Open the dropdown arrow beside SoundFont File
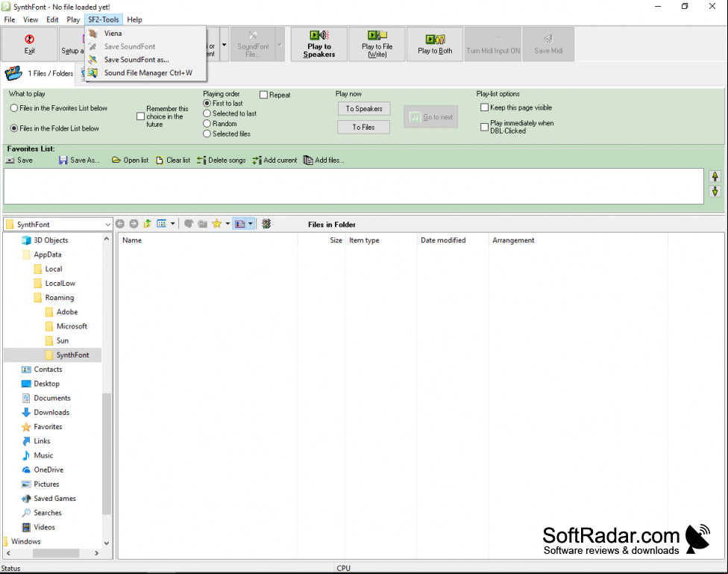728x574 pixels. (x=280, y=45)
